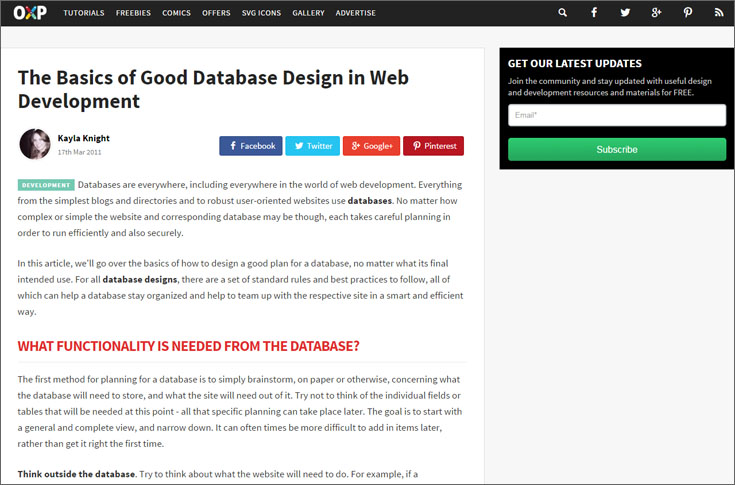735x485 pixels.
Task: Click the '17th Mar 2011' date
Action: tap(79, 152)
